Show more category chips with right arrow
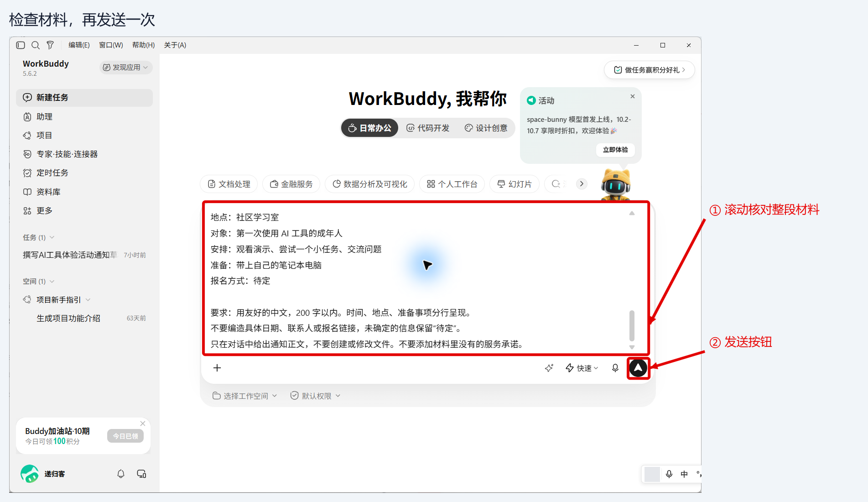The width and height of the screenshot is (868, 502). click(582, 184)
